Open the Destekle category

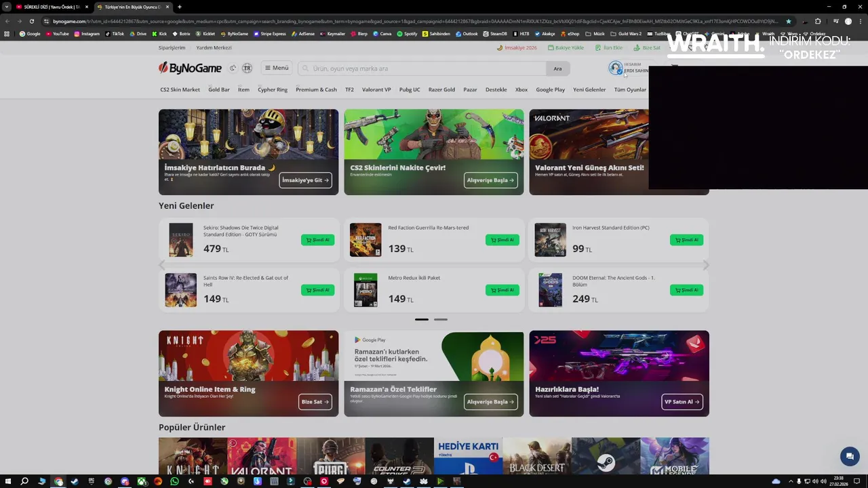click(496, 89)
